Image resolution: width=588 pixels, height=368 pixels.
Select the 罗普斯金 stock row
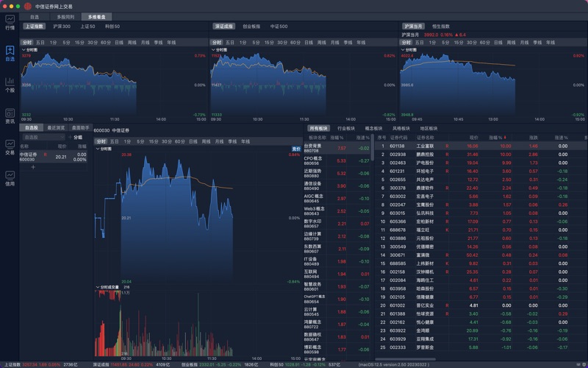coord(481,347)
